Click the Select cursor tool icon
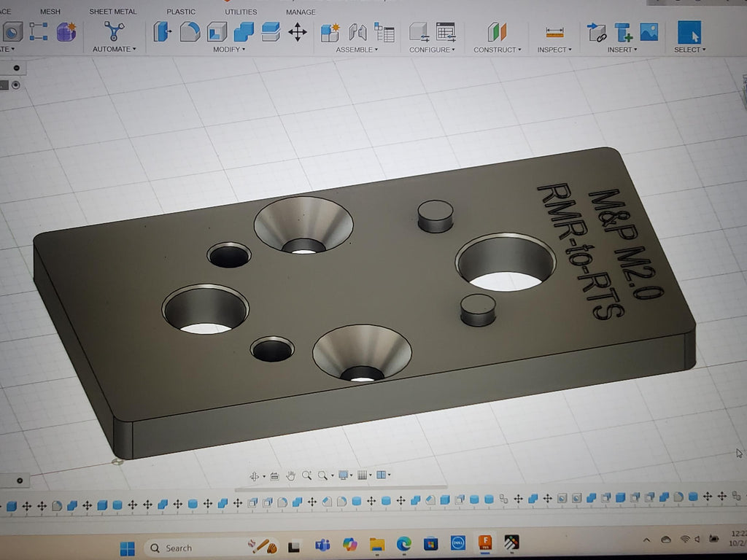This screenshot has width=747, height=560. 689,32
